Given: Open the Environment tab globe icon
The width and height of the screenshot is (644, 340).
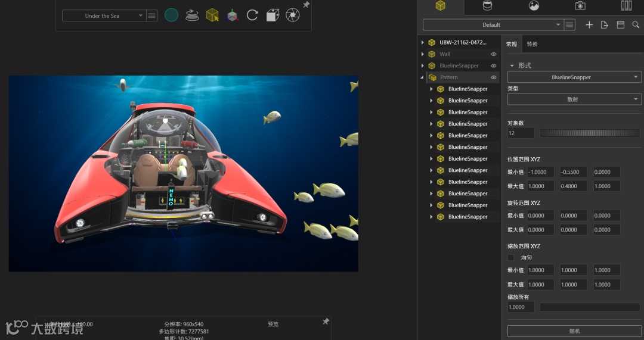Looking at the screenshot, I should click(534, 6).
